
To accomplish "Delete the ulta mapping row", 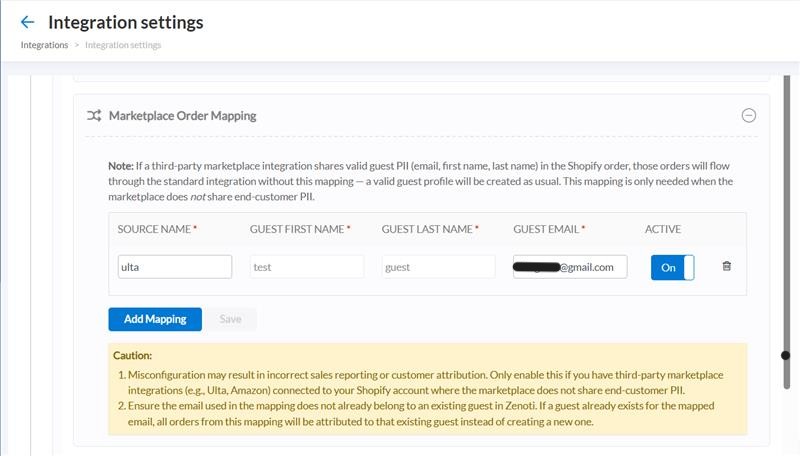I will click(727, 267).
